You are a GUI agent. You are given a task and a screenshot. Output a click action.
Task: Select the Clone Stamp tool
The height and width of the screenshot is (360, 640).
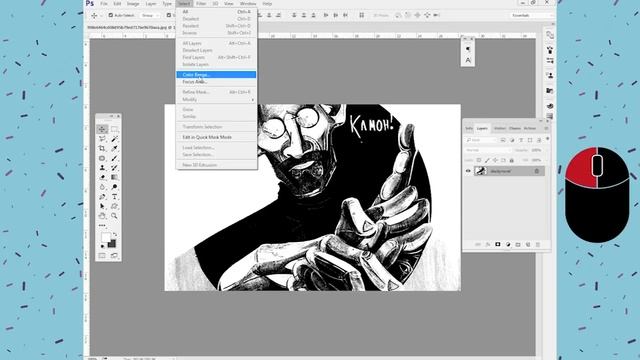(102, 167)
